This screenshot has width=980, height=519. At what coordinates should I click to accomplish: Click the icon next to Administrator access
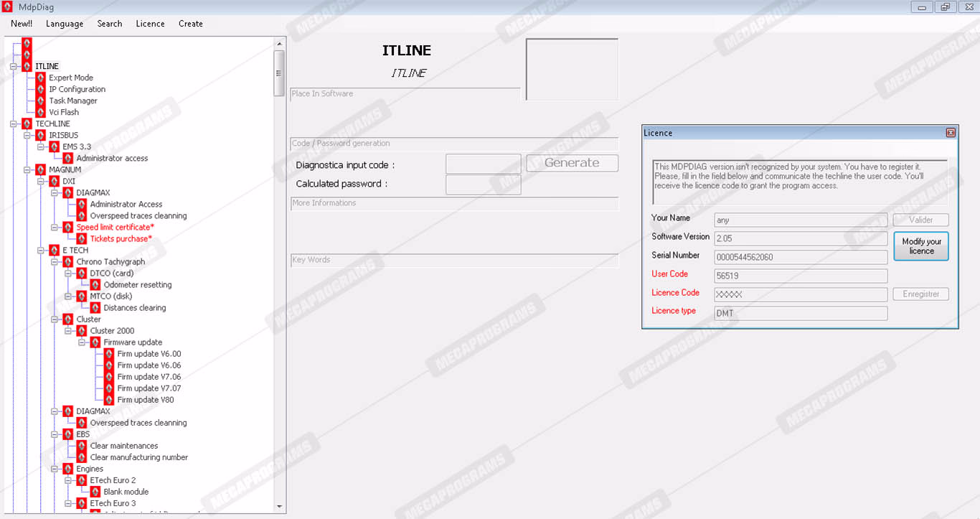(67, 158)
